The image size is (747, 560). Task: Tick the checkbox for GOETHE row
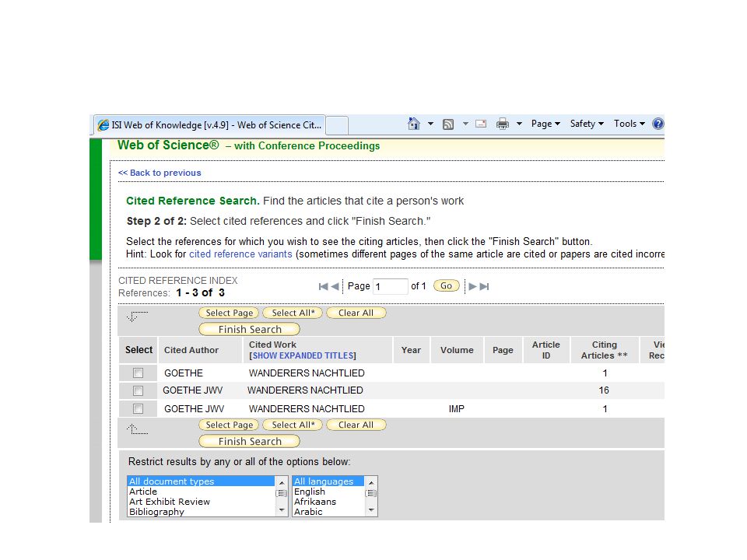click(139, 373)
